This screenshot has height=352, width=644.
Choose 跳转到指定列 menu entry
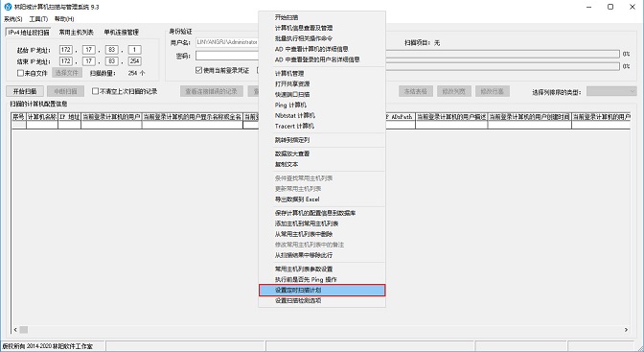[x=322, y=140]
